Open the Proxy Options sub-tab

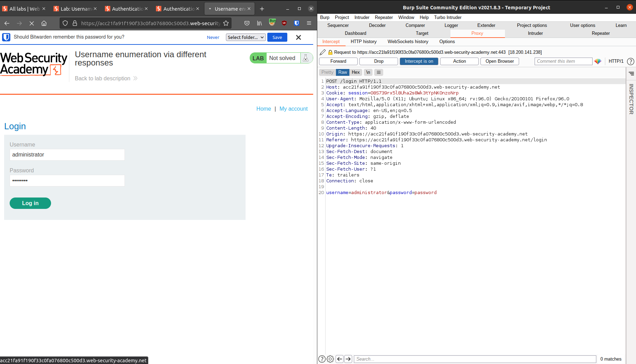tap(447, 41)
